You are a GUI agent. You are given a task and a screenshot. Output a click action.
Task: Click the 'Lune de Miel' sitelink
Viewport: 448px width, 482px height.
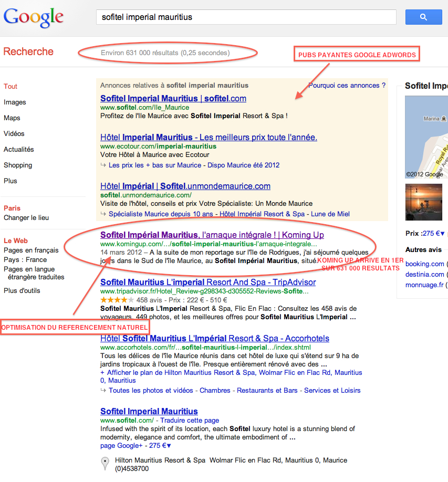click(330, 214)
